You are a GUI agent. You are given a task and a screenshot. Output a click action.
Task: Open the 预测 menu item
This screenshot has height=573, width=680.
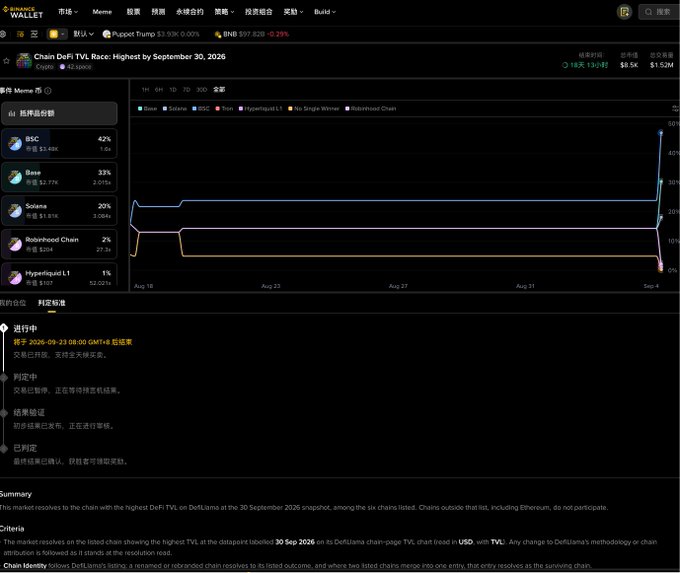(x=158, y=12)
